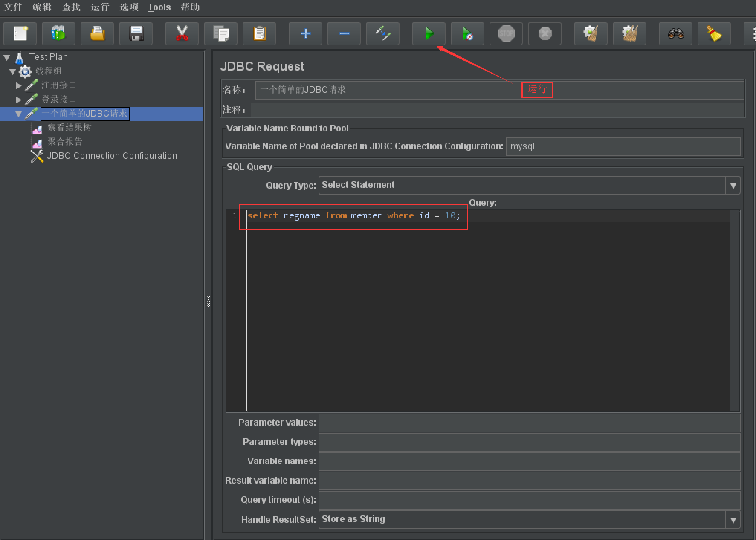Click the minus Collapse All icon
The image size is (756, 540).
344,34
